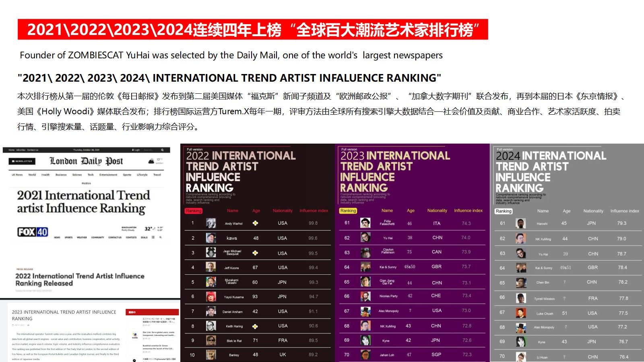Open the 2022 International Trend Artist Influence Ranking Released headline

(80, 280)
